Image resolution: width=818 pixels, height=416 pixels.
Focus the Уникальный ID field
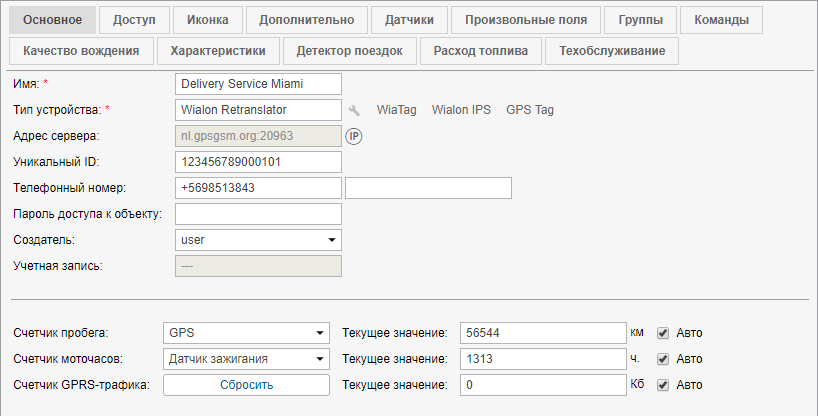coord(258,162)
